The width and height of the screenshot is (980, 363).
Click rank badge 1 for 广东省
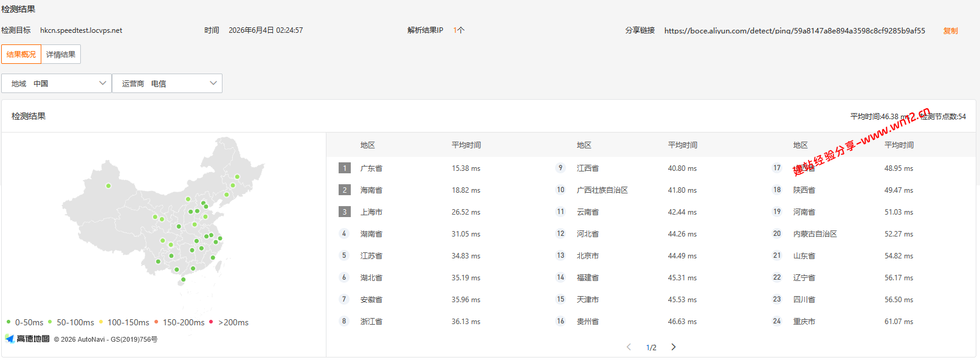[x=345, y=168]
